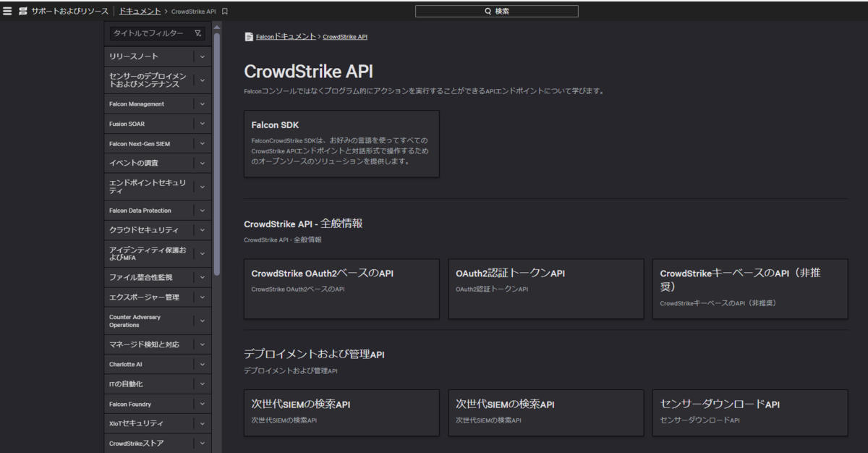Expand the CrowdStrikeストア chevron
868x453 pixels.
click(x=203, y=444)
